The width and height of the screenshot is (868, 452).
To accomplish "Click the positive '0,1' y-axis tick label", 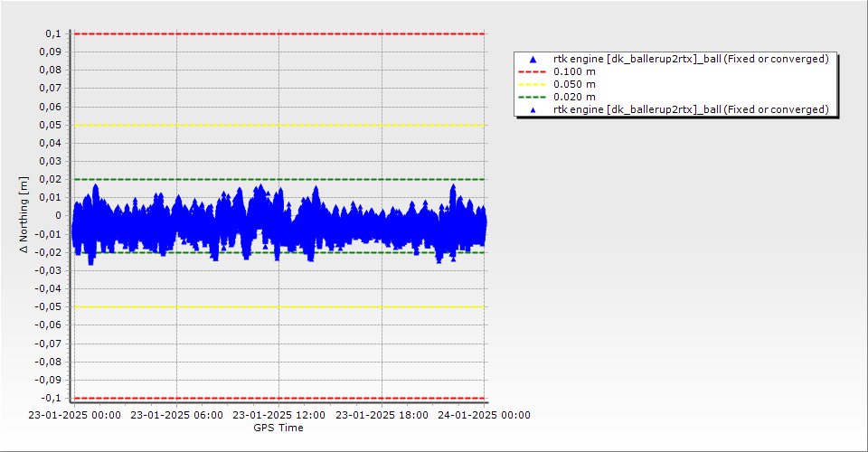I will pos(53,33).
